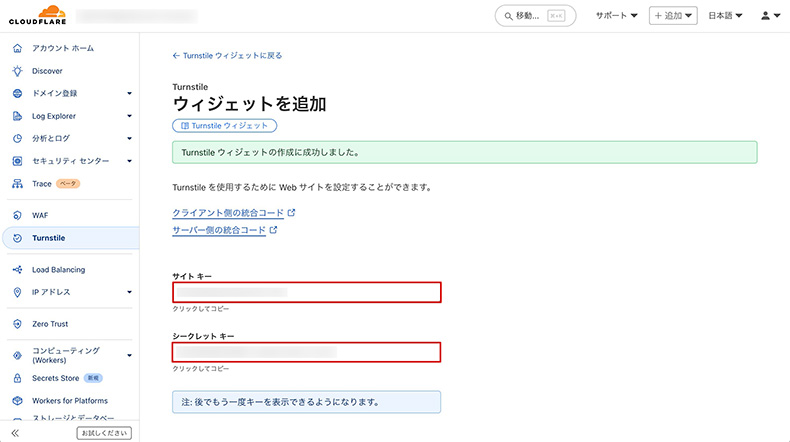Click the Log Explorer icon
This screenshot has height=442, width=790.
tap(17, 116)
